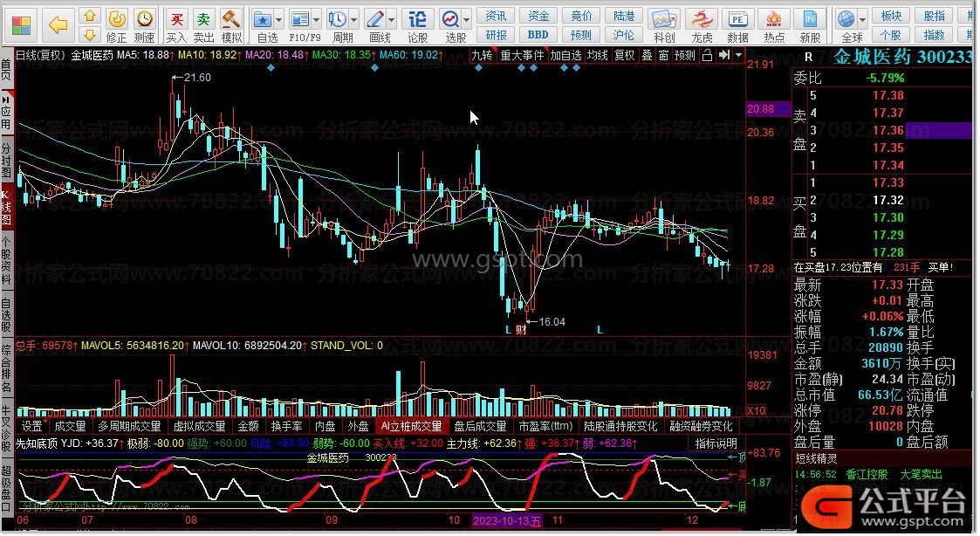This screenshot has width=980, height=536.
Task: Open the 全球 globe icon
Action: tap(846, 19)
